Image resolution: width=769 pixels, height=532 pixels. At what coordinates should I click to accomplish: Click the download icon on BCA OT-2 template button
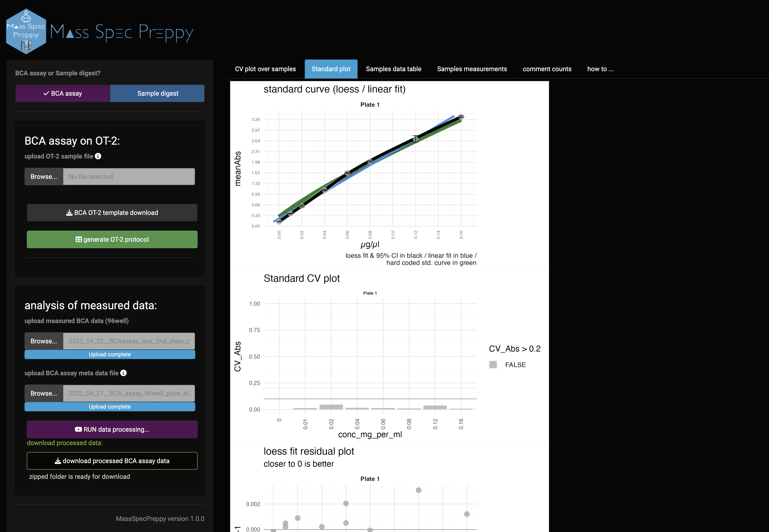point(69,213)
